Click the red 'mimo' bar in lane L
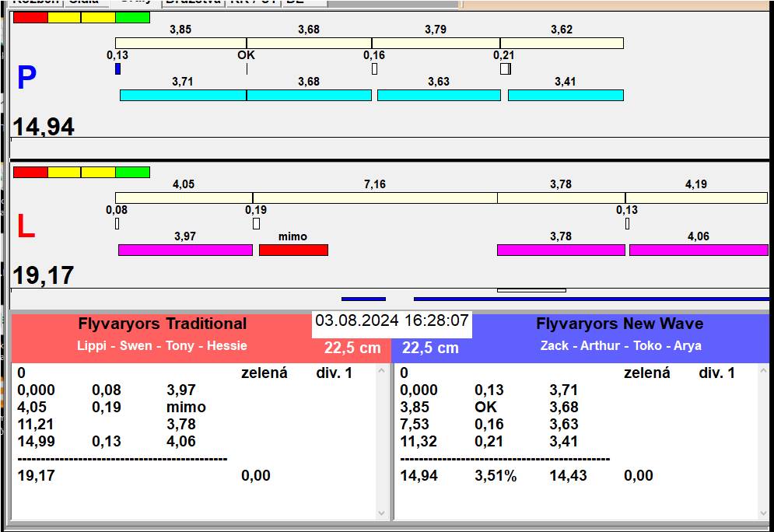 pyautogui.click(x=293, y=250)
